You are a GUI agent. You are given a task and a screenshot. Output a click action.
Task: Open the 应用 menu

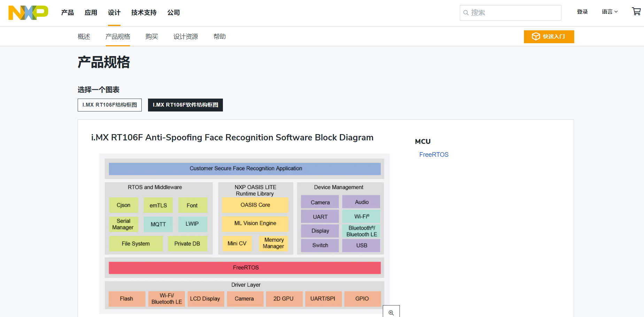click(x=91, y=13)
